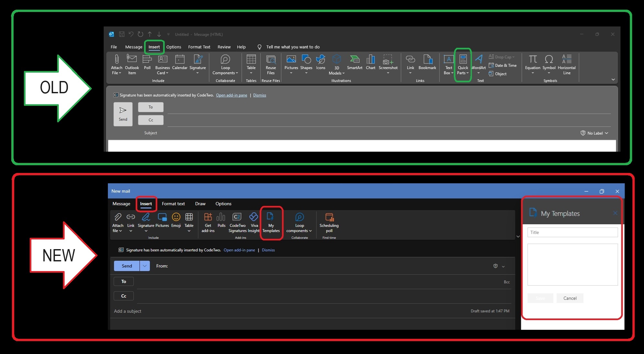
Task: Insert a Horizontal Line in the old window
Action: point(566,65)
